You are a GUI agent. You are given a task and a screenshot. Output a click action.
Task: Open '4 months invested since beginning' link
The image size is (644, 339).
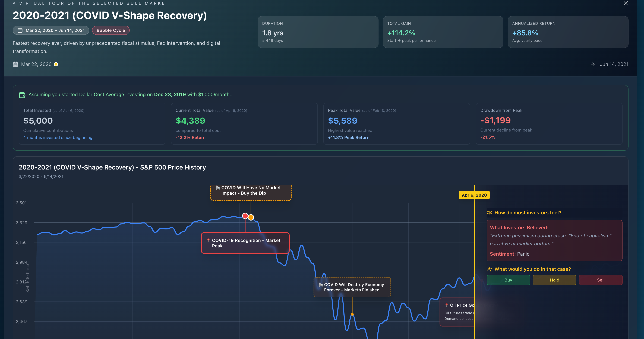coord(58,137)
